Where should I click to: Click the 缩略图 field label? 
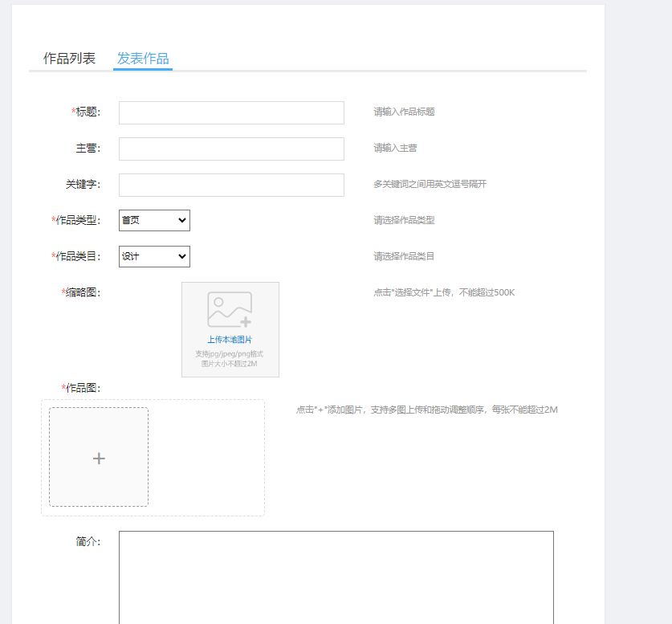click(x=81, y=292)
